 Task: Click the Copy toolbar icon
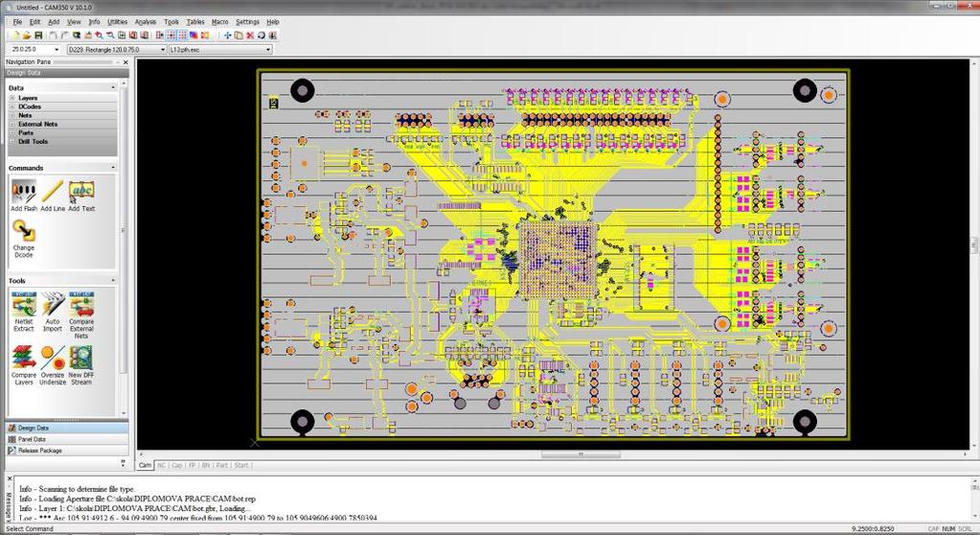(239, 35)
